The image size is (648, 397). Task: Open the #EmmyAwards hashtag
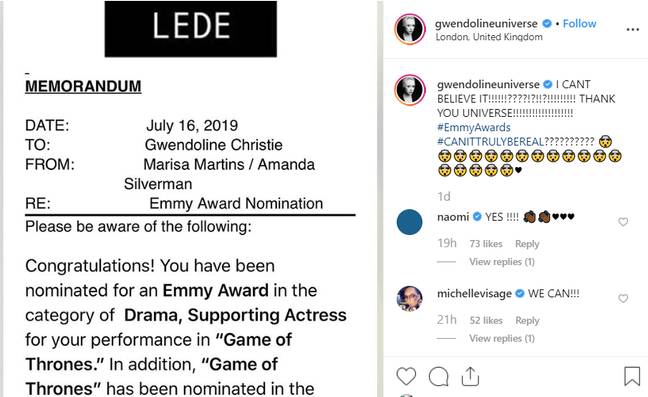pos(474,127)
